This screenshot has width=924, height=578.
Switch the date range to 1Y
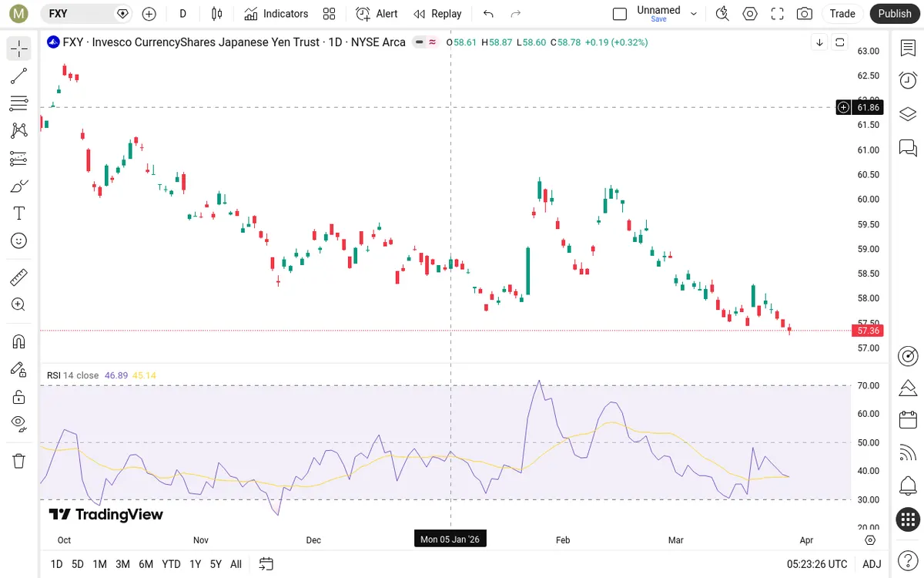point(195,564)
